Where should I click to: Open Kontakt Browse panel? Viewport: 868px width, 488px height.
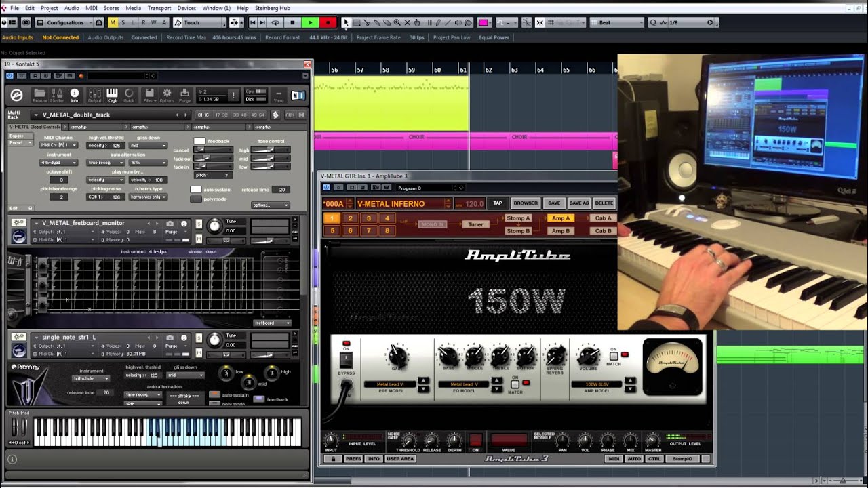(x=40, y=95)
